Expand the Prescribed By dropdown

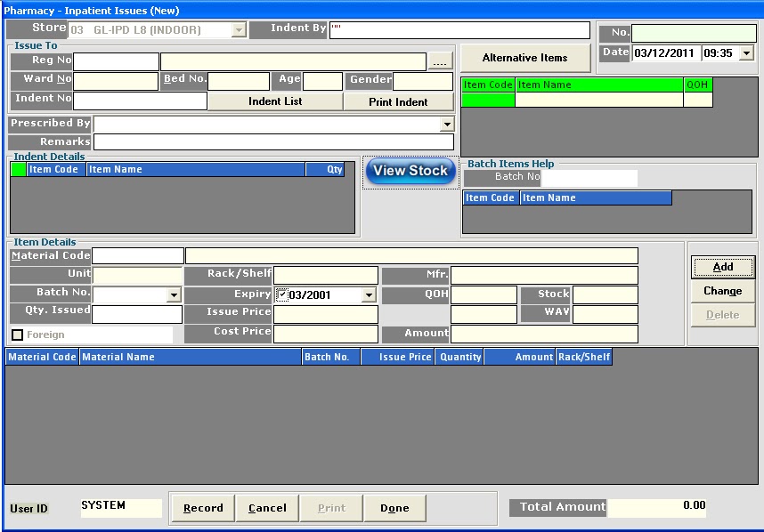point(445,124)
